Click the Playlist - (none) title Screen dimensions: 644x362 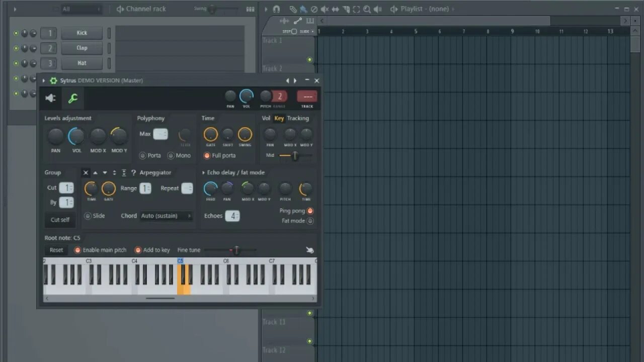coord(424,9)
